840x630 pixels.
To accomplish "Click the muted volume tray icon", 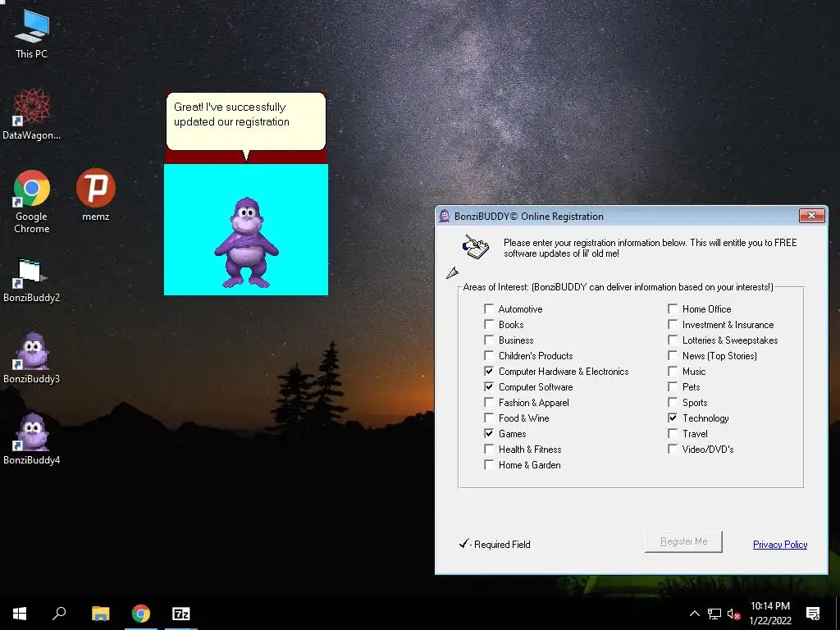I will (733, 614).
